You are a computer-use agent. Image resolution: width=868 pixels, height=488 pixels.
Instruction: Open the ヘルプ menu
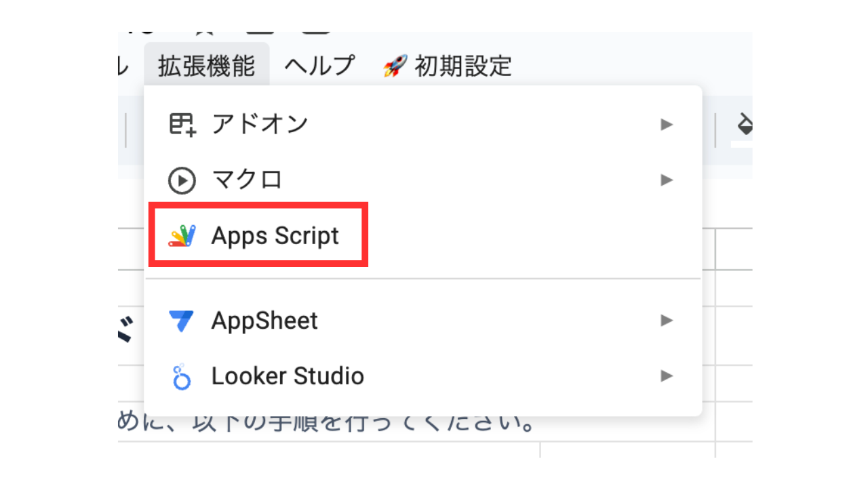(319, 66)
